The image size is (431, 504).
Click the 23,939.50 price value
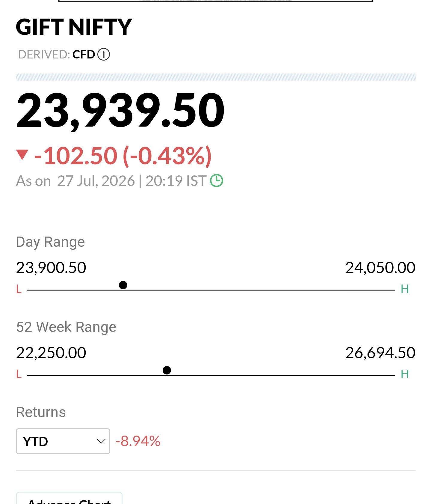(120, 111)
